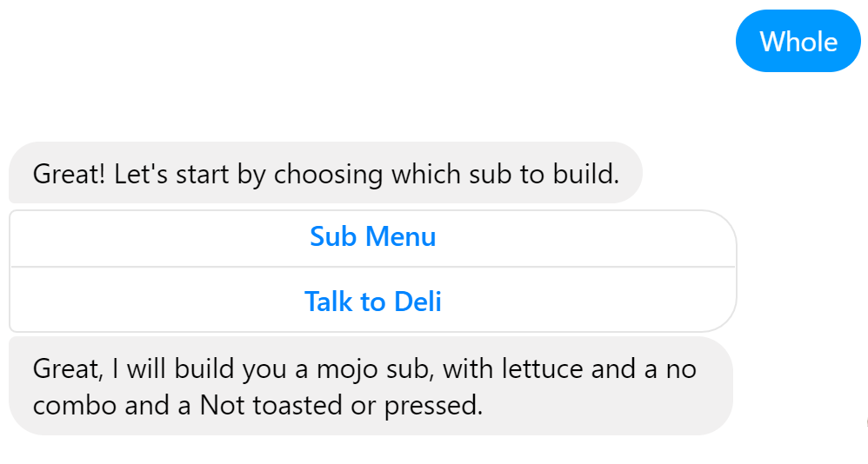Screen dimensions: 868x464
Task: Click the word 'Talk' in Talk to Deli
Action: [328, 302]
